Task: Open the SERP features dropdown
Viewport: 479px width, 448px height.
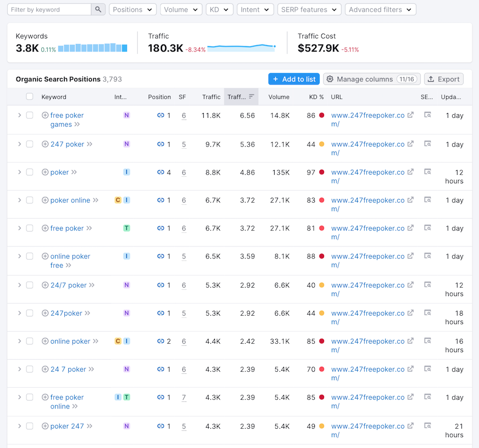Action: (309, 9)
